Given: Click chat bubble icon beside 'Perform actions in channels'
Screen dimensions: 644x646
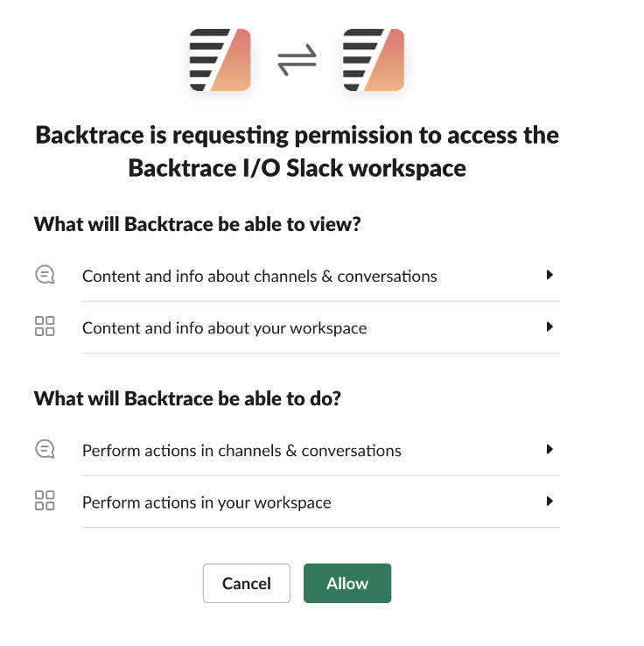Looking at the screenshot, I should [x=45, y=450].
